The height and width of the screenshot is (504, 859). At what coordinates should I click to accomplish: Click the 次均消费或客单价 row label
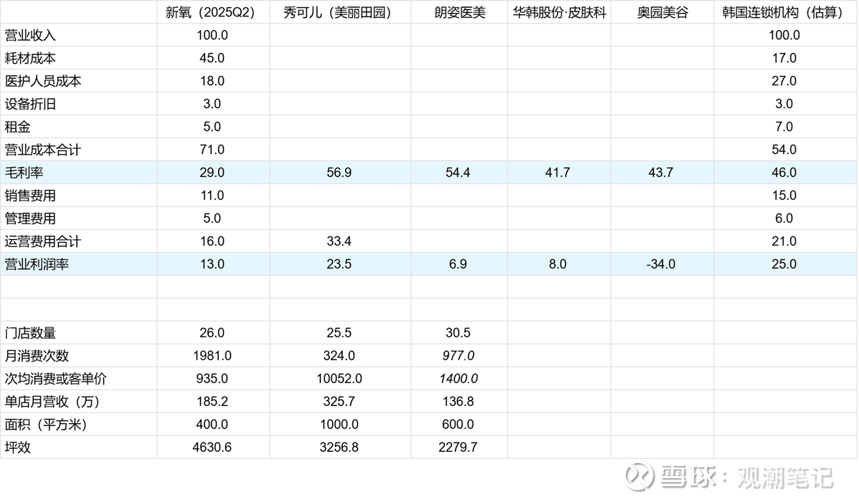(55, 379)
